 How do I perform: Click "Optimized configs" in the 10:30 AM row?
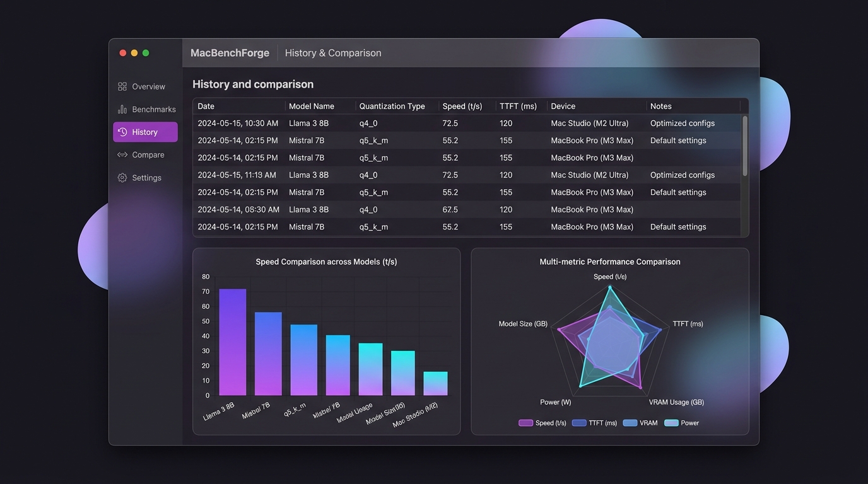(x=683, y=123)
